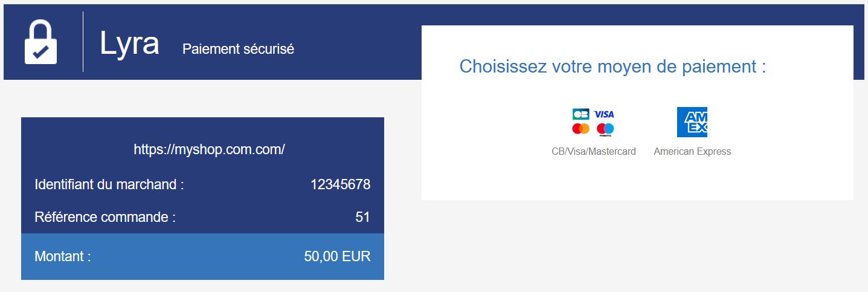The image size is (868, 292).
Task: Open the https://myshop.com.com/ shop URL
Action: (209, 149)
